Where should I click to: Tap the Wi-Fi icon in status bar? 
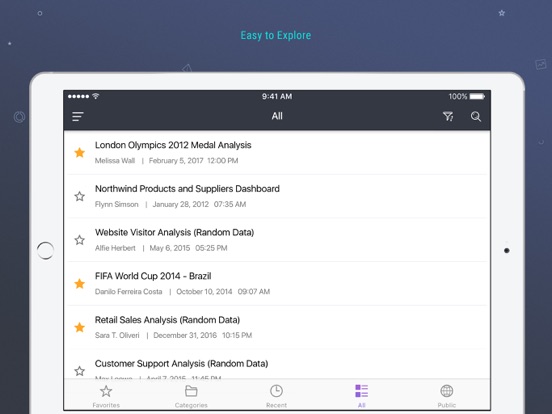[x=95, y=96]
